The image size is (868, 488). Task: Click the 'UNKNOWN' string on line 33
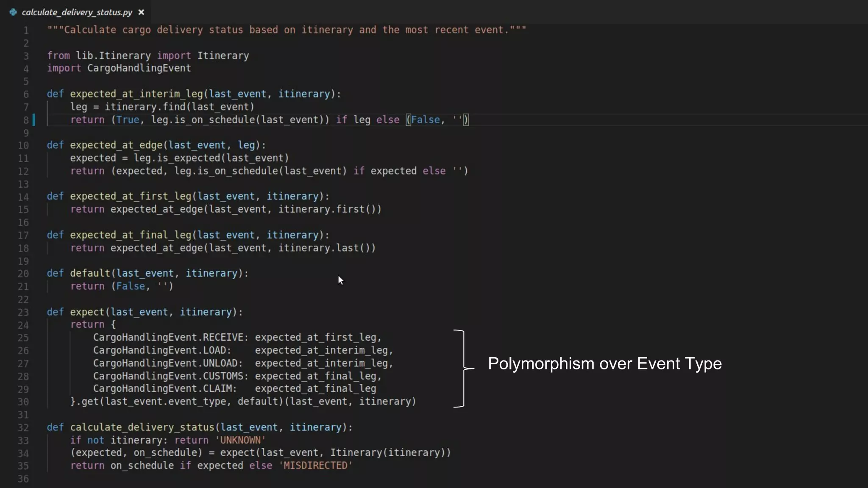pos(240,440)
